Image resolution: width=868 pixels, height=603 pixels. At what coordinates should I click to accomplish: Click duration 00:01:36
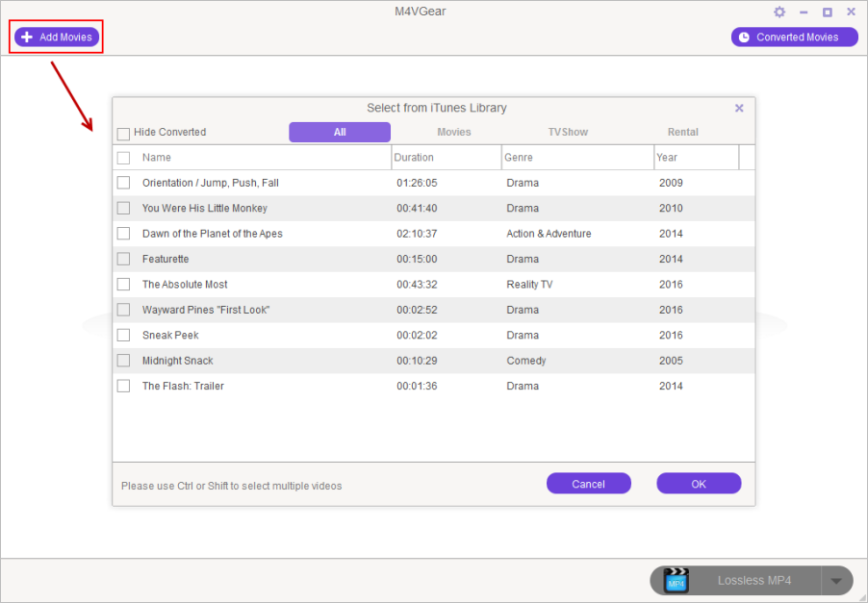coord(417,387)
